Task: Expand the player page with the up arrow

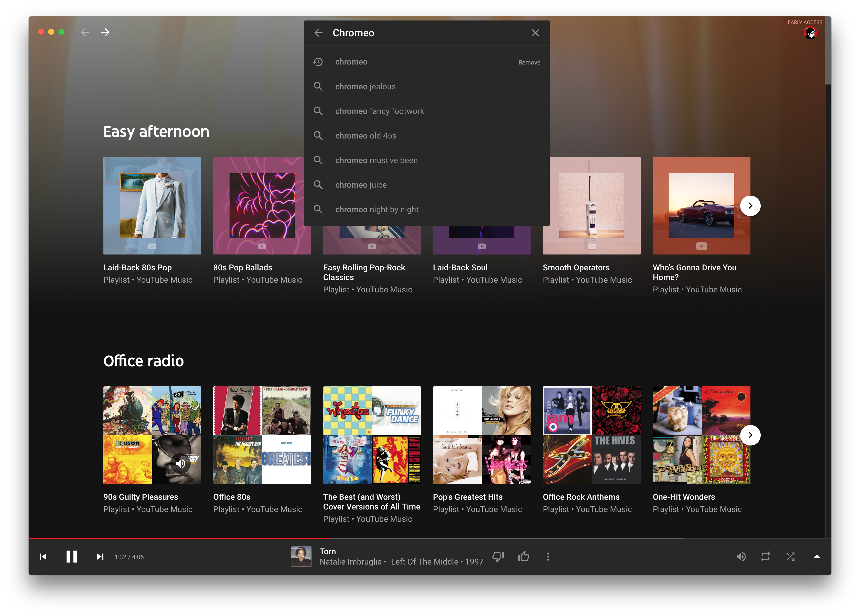Action: [817, 556]
